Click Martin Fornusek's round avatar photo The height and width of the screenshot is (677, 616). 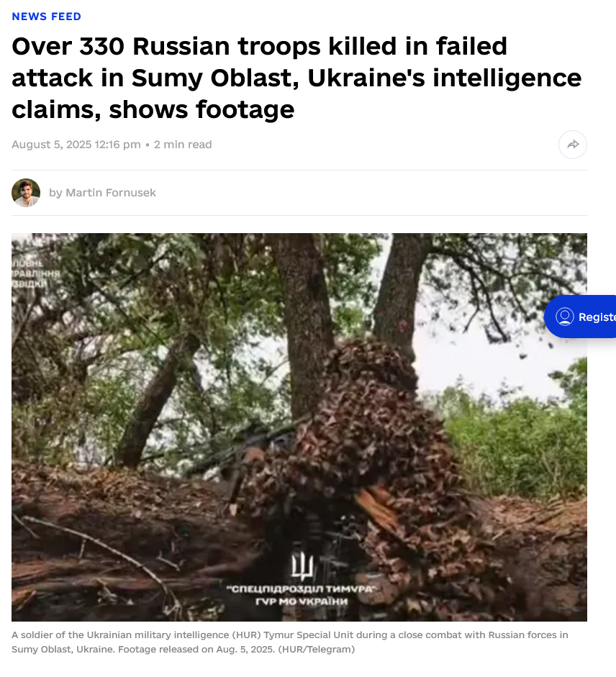point(26,193)
